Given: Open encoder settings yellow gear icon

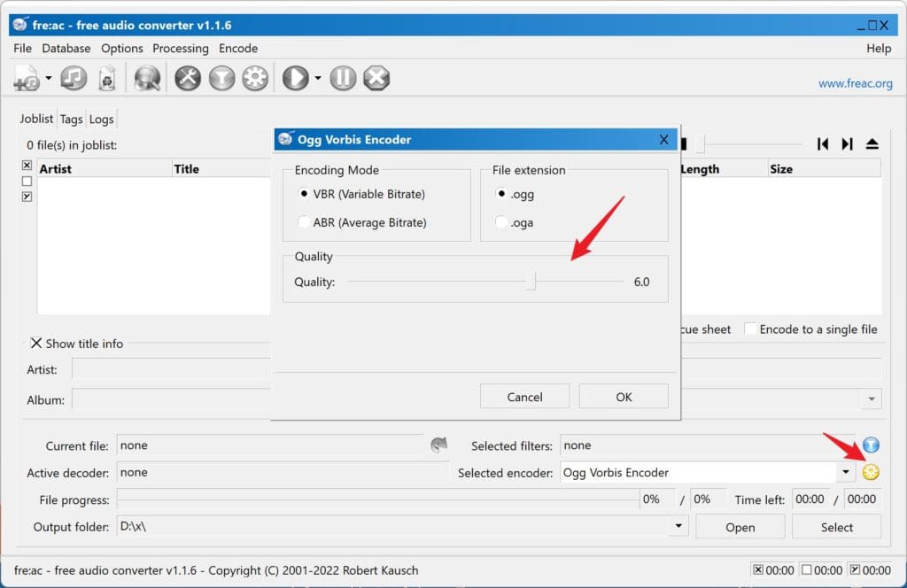Looking at the screenshot, I should tap(871, 472).
